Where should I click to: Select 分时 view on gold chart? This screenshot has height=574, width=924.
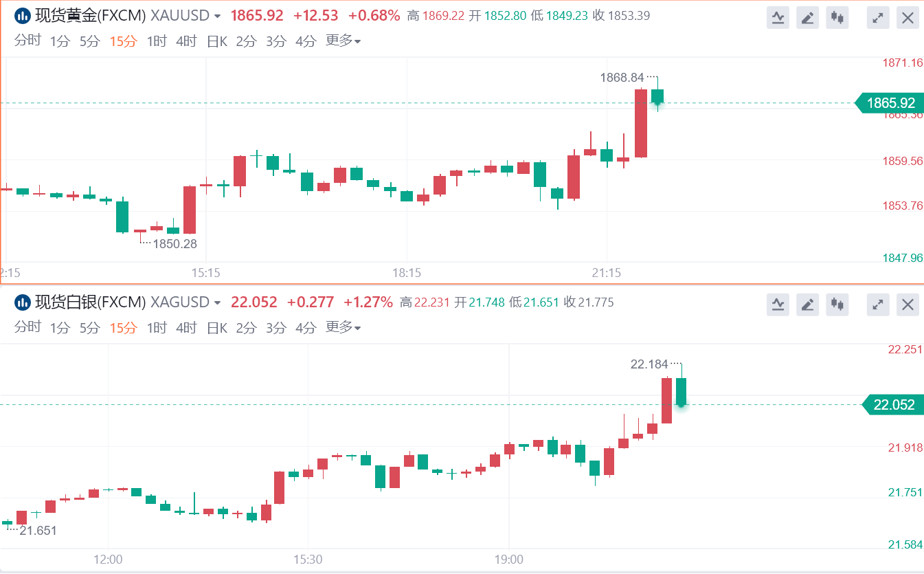coord(27,41)
